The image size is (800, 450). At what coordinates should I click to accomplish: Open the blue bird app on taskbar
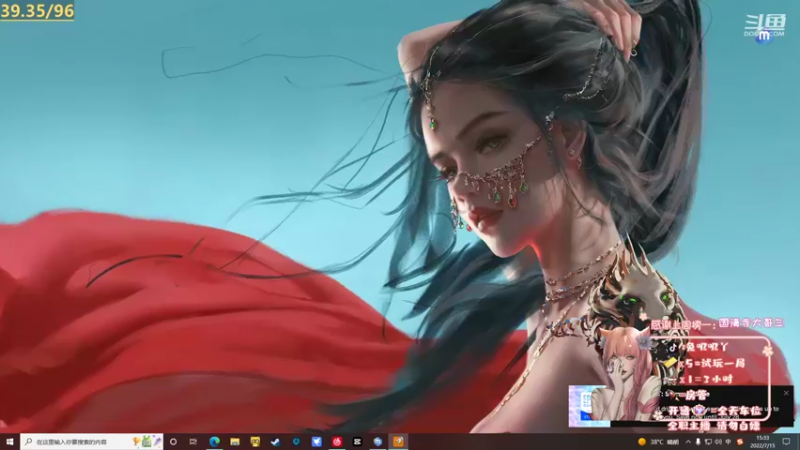[316, 442]
